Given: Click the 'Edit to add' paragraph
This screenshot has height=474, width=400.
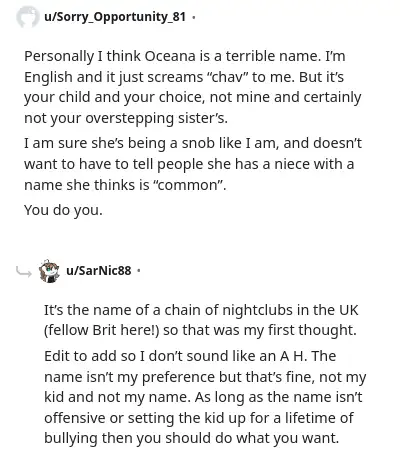Looking at the screenshot, I should tap(205, 397).
